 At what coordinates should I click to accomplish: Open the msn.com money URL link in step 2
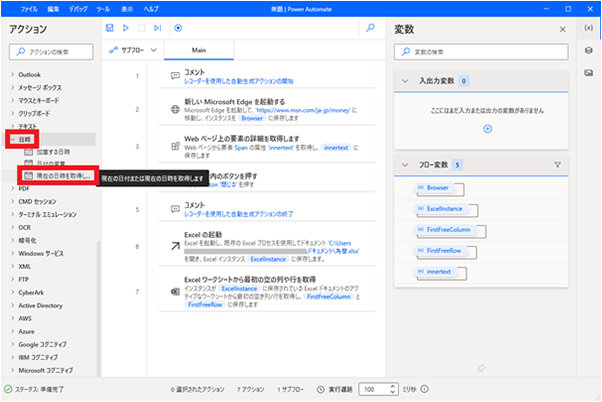303,110
